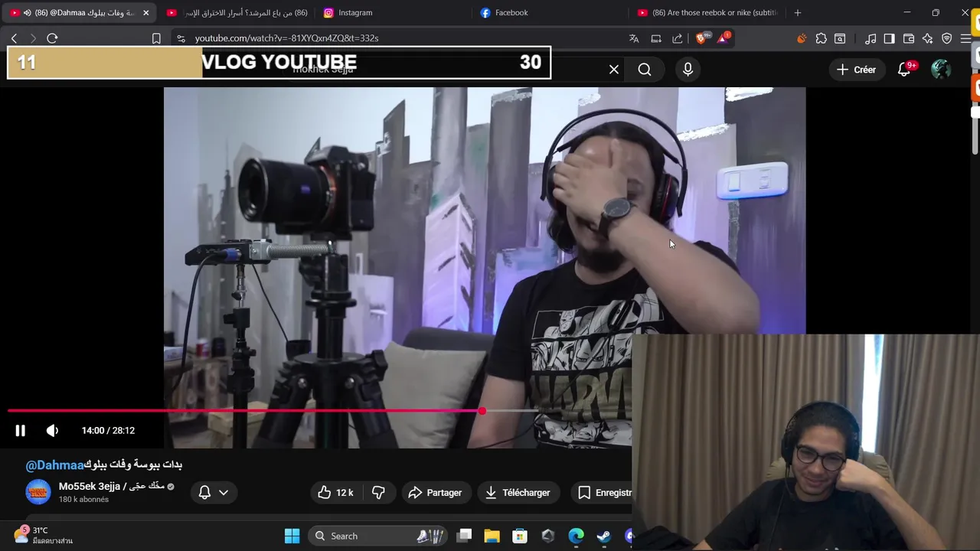The image size is (980, 551).
Task: Toggle the browser sidebar panel
Action: (889, 38)
